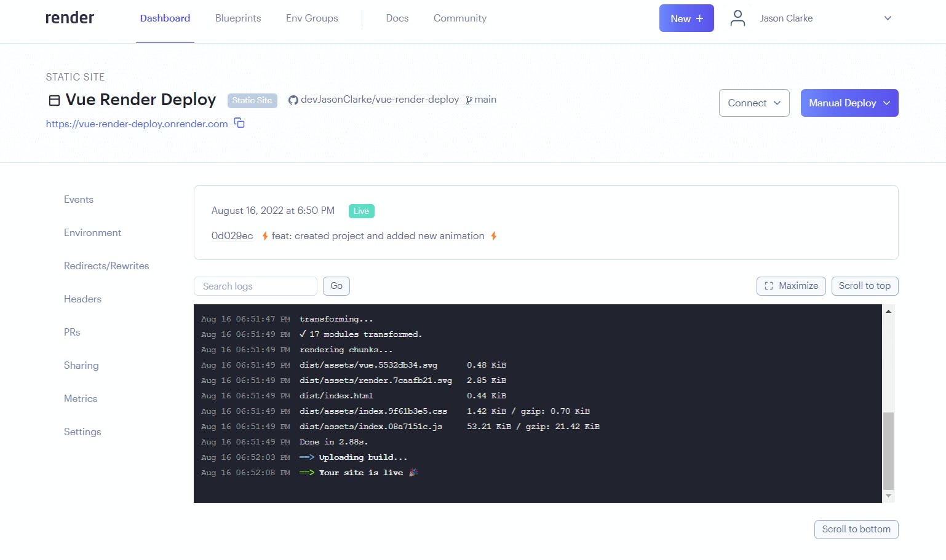Copy the site URL with the copy icon
Screen dimensions: 946x560
(x=239, y=123)
